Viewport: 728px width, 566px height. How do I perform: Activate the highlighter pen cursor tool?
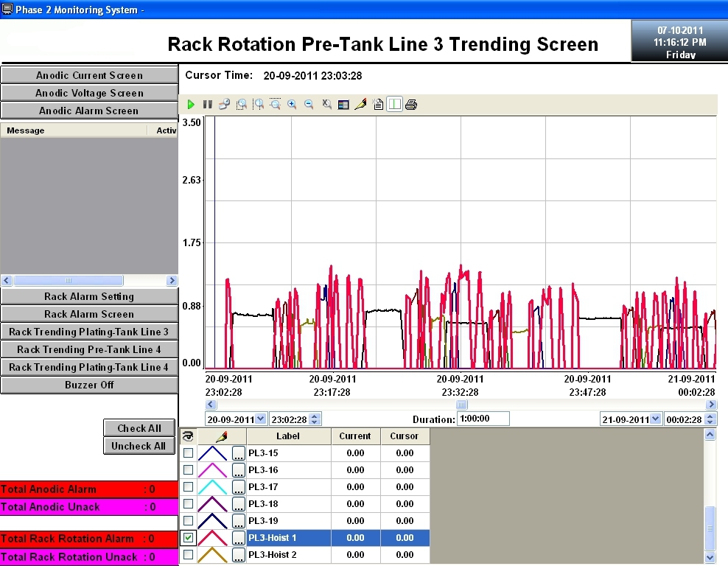(360, 104)
